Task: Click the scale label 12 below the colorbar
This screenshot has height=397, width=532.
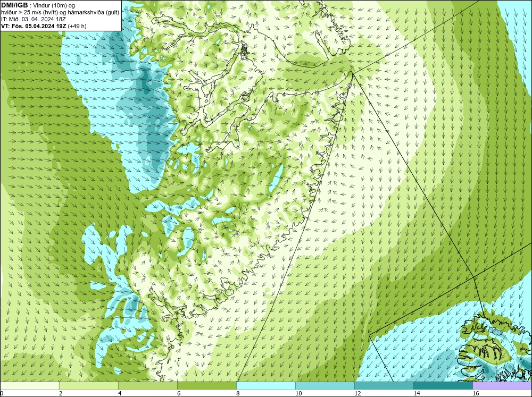Action: click(358, 393)
